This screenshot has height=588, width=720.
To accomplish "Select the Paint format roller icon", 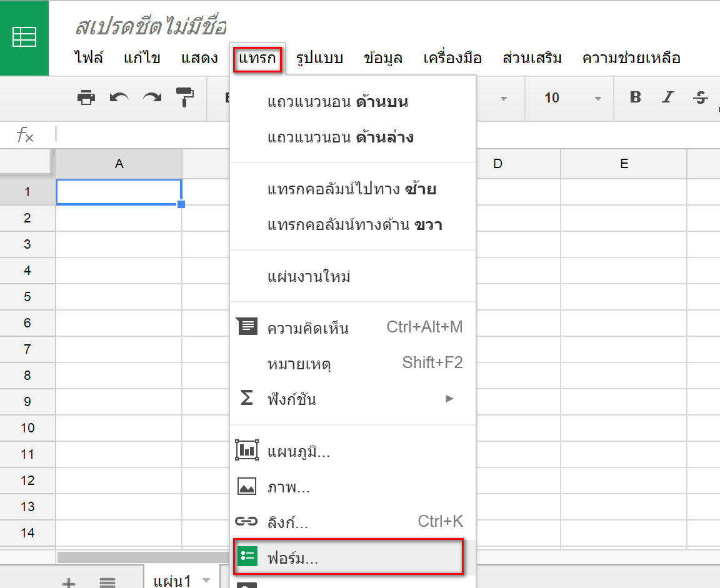I will tap(184, 97).
